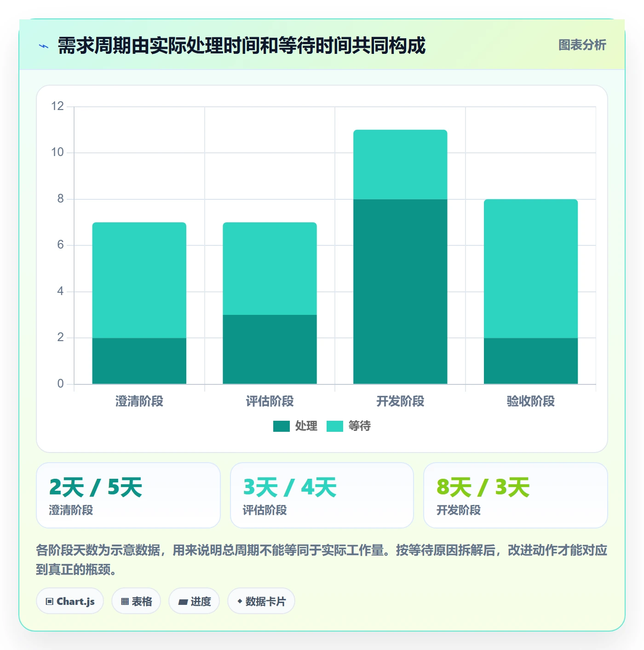Click the y-axis value 0
The height and width of the screenshot is (650, 644).
click(60, 383)
